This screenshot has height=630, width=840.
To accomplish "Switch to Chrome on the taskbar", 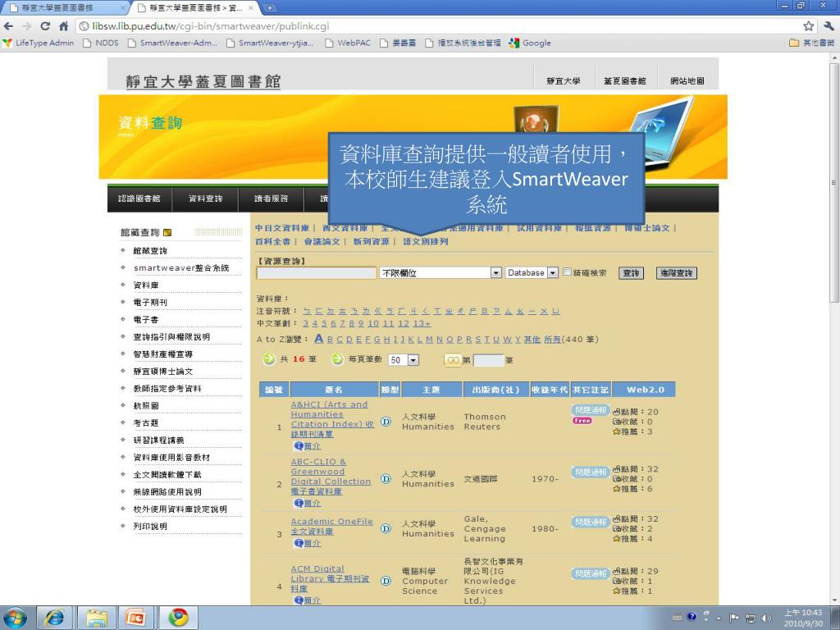I will [178, 618].
